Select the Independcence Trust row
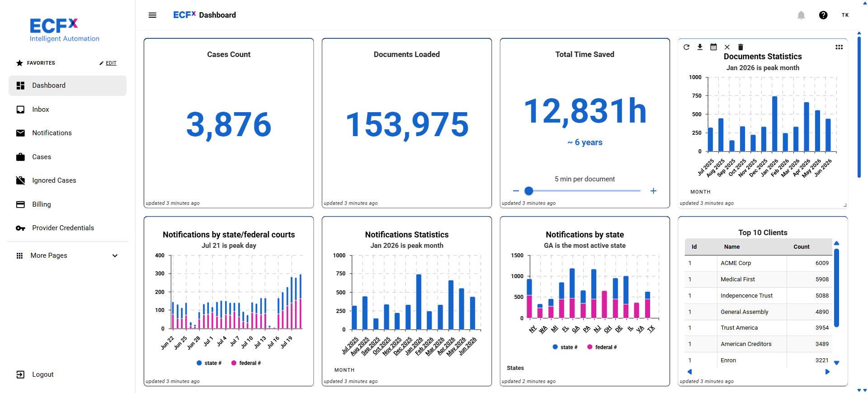This screenshot has height=393, width=868. [758, 296]
